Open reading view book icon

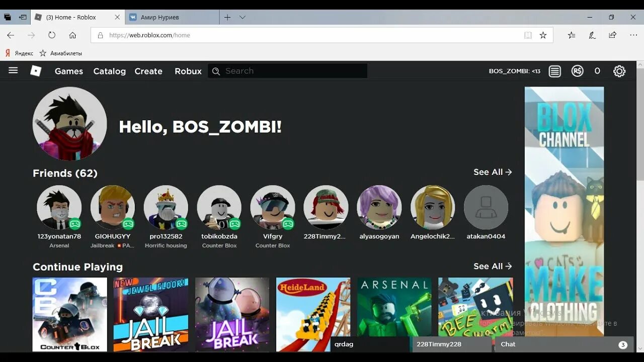tap(528, 35)
